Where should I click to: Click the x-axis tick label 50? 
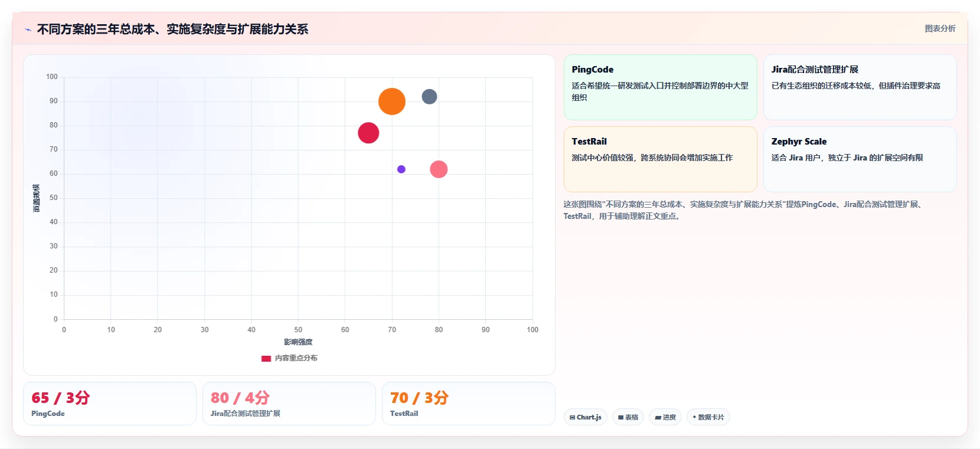pyautogui.click(x=298, y=330)
